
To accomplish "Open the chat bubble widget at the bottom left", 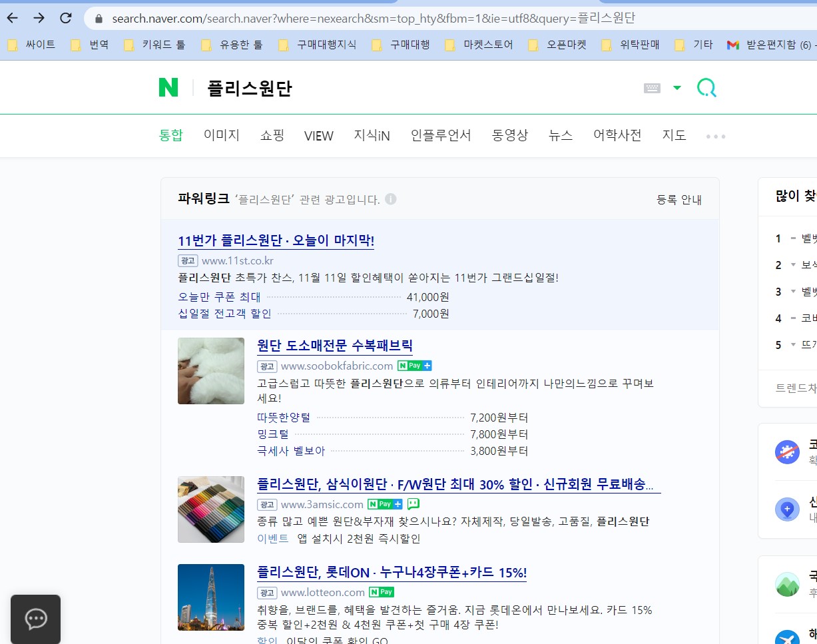I will tap(35, 619).
